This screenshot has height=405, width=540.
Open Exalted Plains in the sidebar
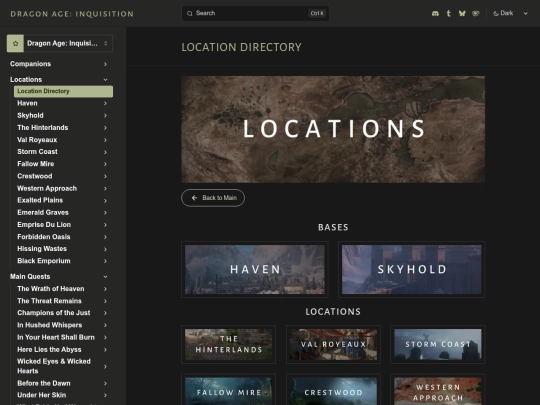tap(40, 200)
